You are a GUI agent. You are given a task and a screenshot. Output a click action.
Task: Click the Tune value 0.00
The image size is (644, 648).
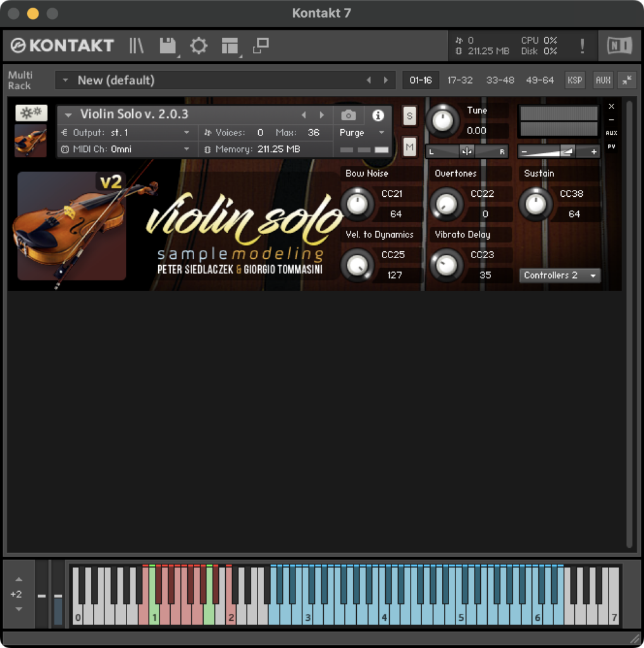[x=476, y=130]
